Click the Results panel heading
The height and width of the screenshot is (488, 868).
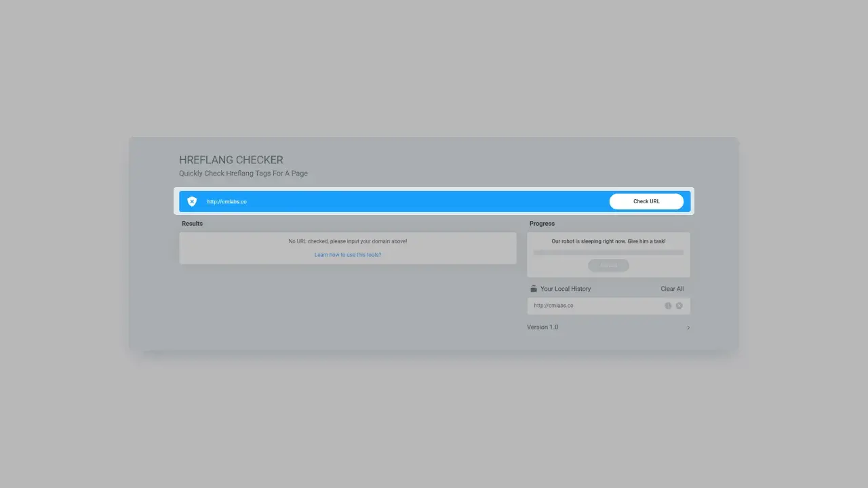click(x=192, y=223)
